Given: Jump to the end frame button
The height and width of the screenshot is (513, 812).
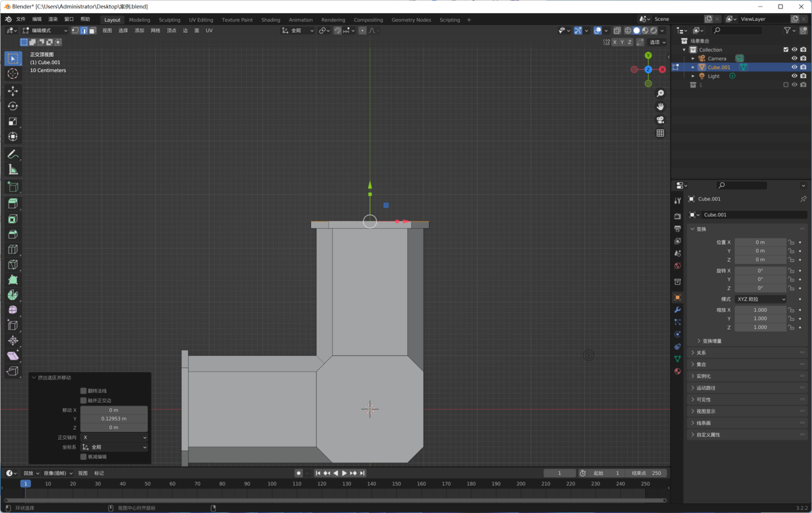Looking at the screenshot, I should pyautogui.click(x=362, y=473).
